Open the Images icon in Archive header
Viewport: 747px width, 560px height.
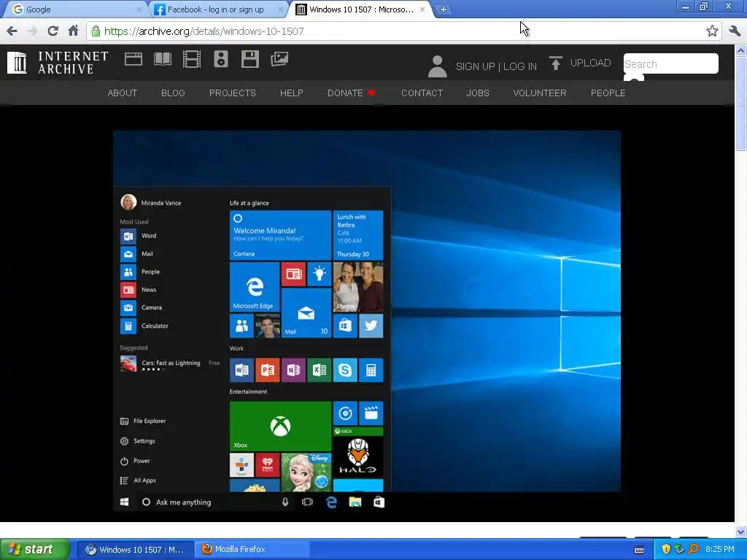pos(279,60)
